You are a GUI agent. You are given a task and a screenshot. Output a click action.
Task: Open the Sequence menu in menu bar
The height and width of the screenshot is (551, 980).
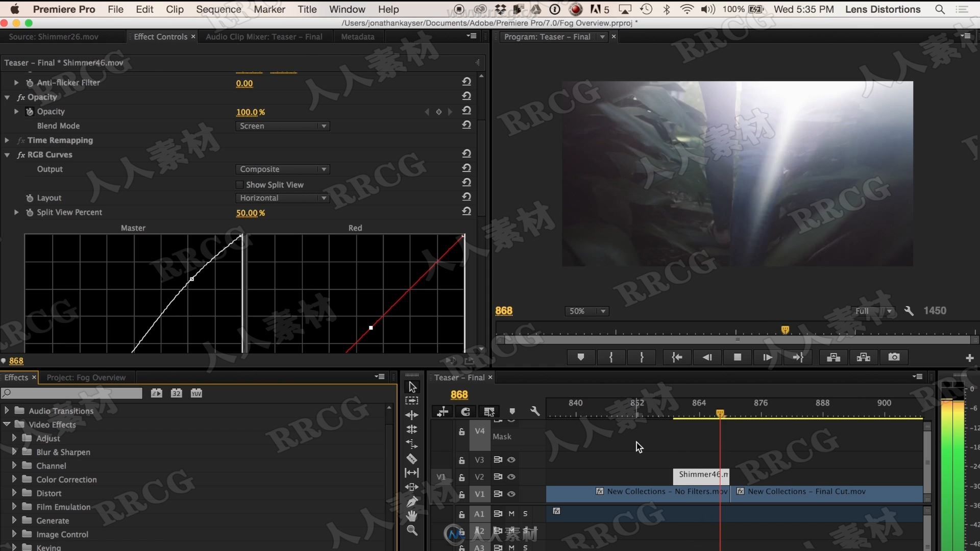pyautogui.click(x=218, y=9)
